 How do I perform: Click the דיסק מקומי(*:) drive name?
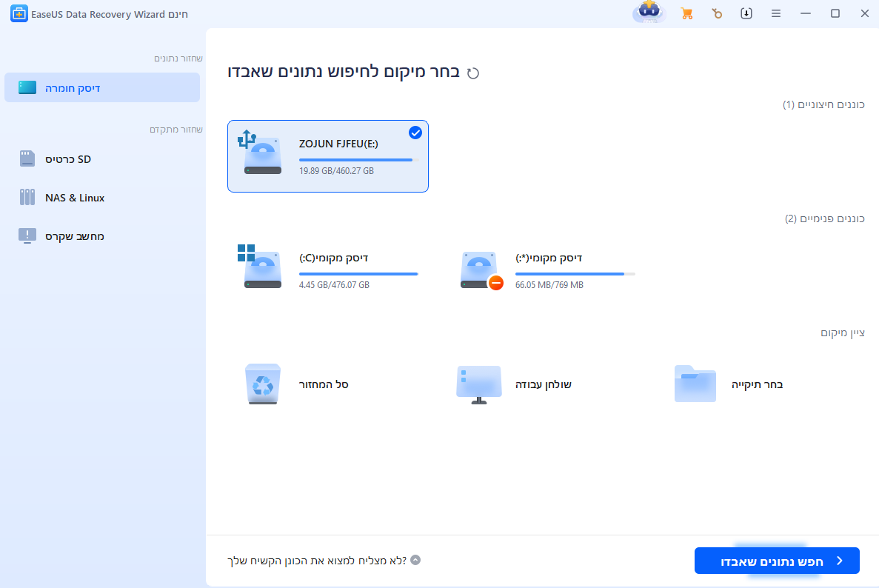coord(549,258)
